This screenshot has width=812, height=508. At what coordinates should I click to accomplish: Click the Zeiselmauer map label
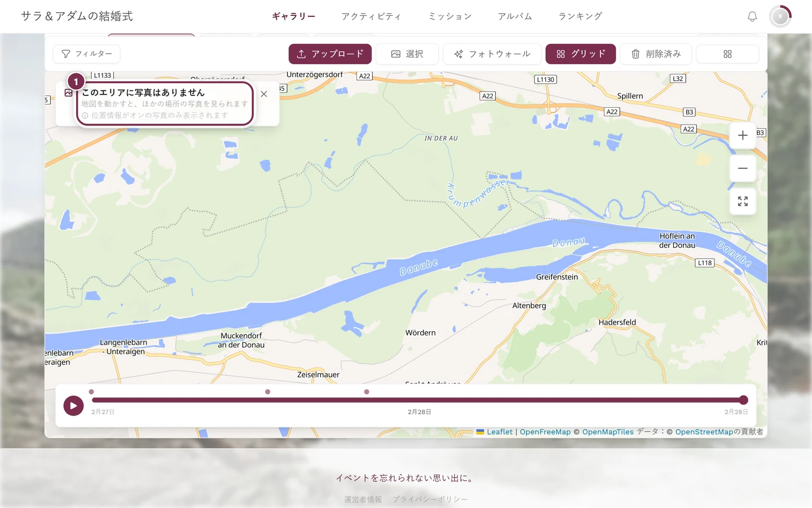click(319, 375)
